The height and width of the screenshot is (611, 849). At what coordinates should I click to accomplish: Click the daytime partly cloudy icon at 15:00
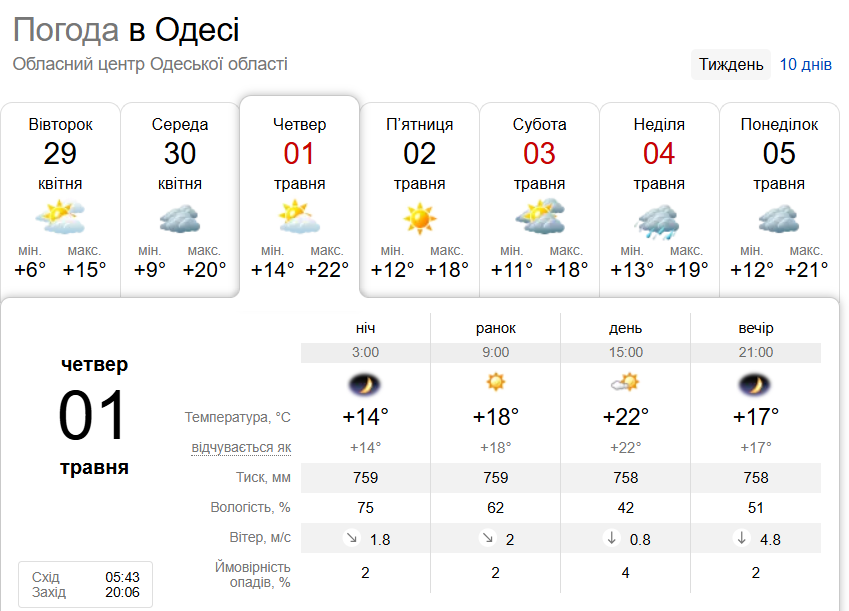click(x=625, y=382)
